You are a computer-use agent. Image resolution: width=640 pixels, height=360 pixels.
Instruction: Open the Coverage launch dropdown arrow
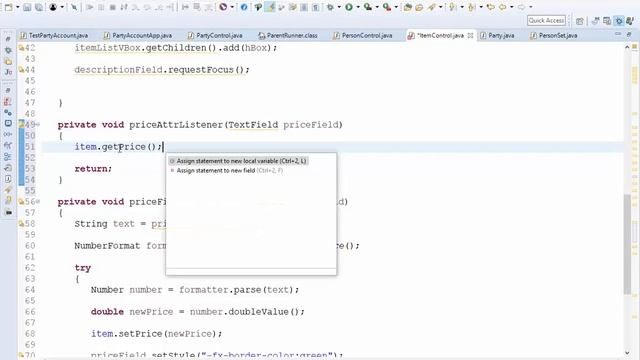pyautogui.click(x=377, y=7)
